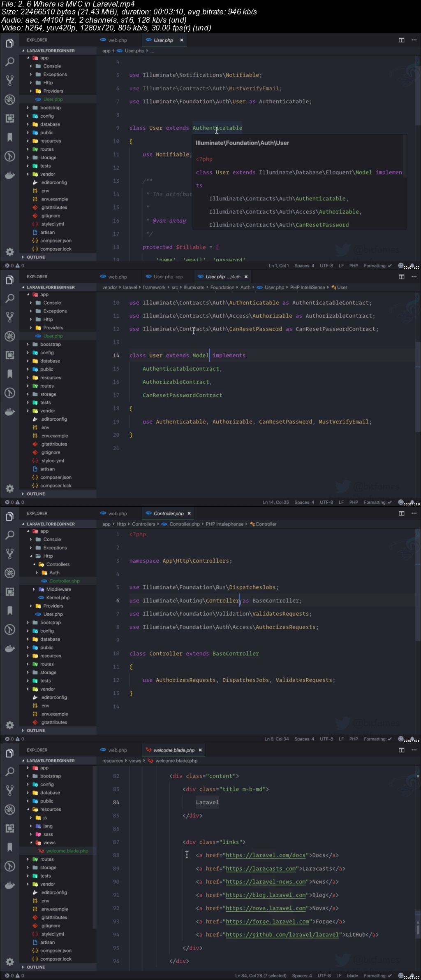The image size is (421, 980).
Task: Click PHP IntelliSense breadcrumb segment
Action: (x=308, y=287)
